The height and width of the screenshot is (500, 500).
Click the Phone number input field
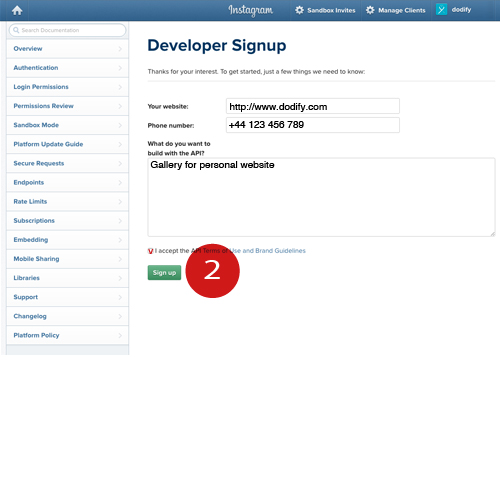(313, 125)
